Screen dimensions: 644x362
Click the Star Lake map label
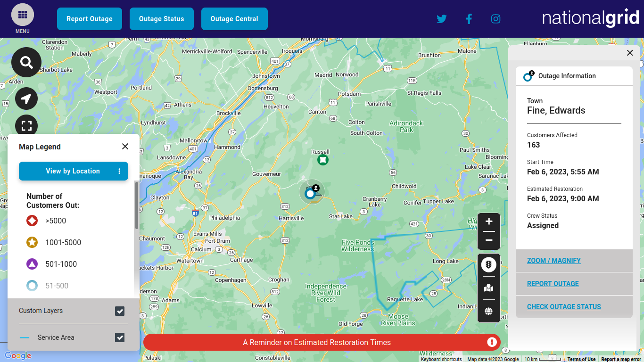340,216
